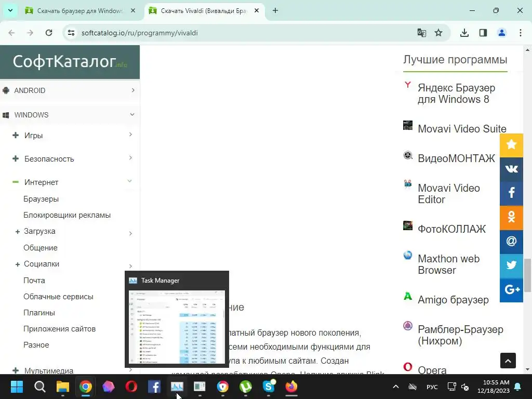Image resolution: width=532 pixels, height=399 pixels.
Task: Open Firefox from the taskbar
Action: pos(291,387)
